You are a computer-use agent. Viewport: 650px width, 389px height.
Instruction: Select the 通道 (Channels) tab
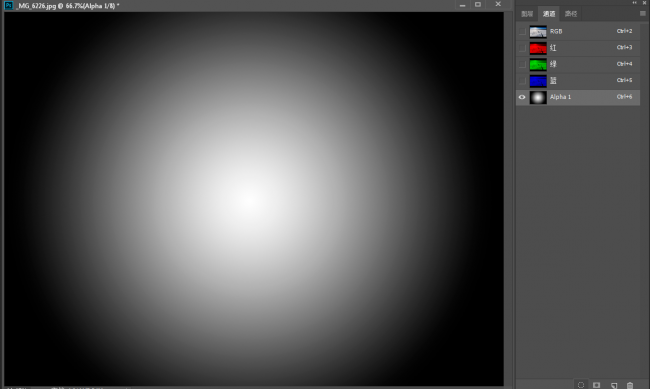(x=549, y=14)
